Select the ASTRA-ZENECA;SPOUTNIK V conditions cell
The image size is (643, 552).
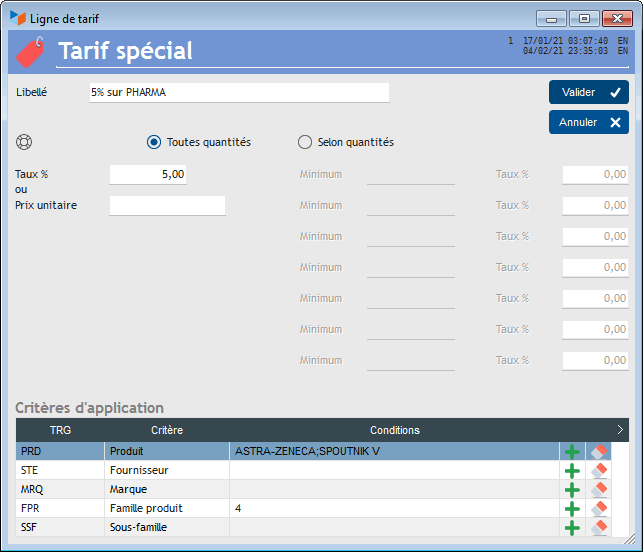(x=394, y=452)
